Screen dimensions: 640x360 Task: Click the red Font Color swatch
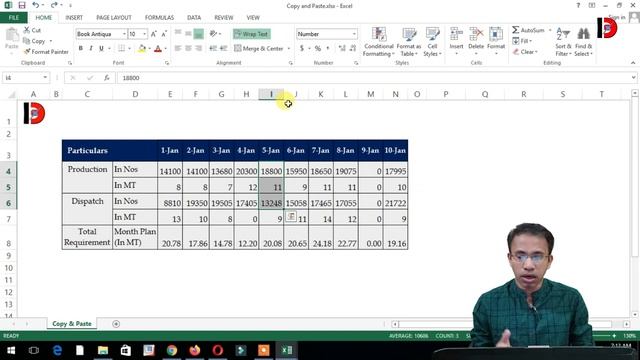[158, 49]
